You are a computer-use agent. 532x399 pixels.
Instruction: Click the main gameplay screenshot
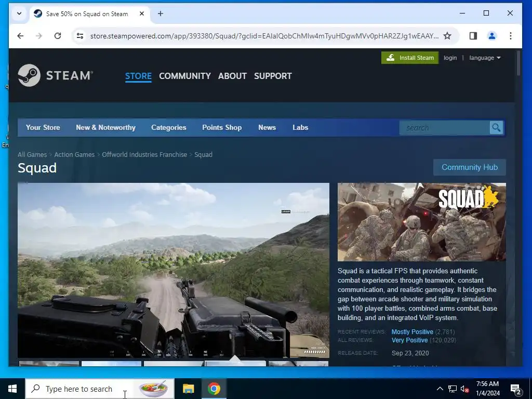pos(174,270)
